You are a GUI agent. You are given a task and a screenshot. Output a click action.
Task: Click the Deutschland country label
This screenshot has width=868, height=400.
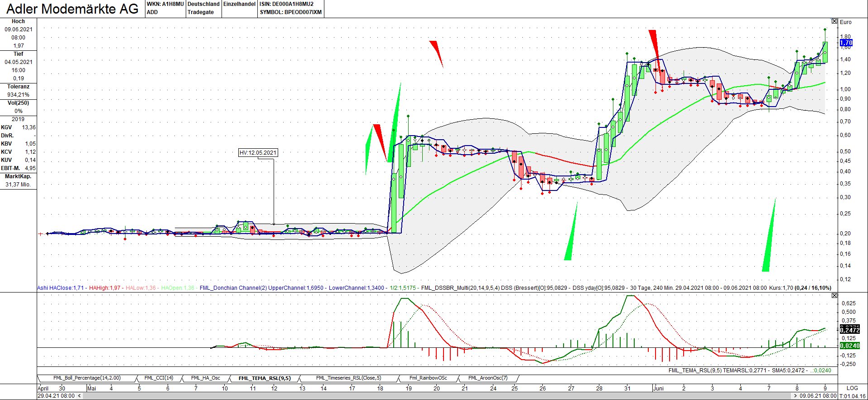tap(203, 4)
